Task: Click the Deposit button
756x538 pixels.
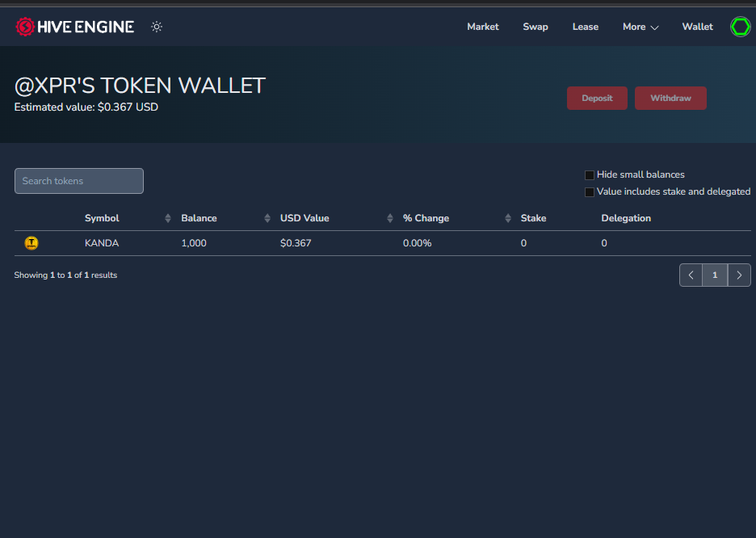Action: 597,99
